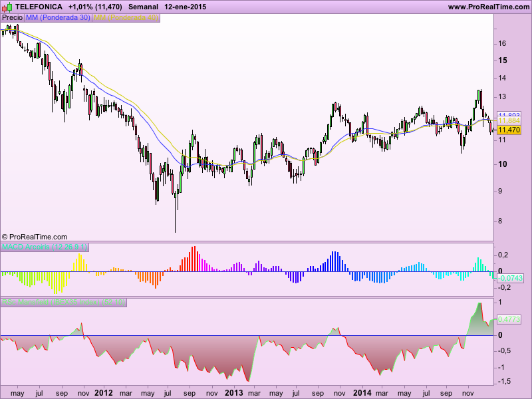Click the yellow 11,470 current price tag
532x399 pixels.
(509, 130)
